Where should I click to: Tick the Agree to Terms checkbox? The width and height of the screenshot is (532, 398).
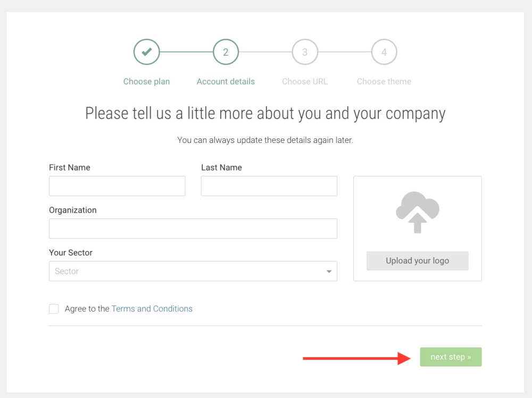[x=54, y=309]
